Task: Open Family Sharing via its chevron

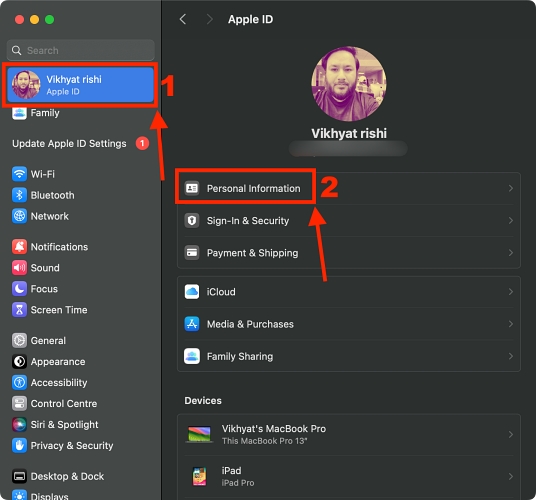Action: click(x=511, y=356)
